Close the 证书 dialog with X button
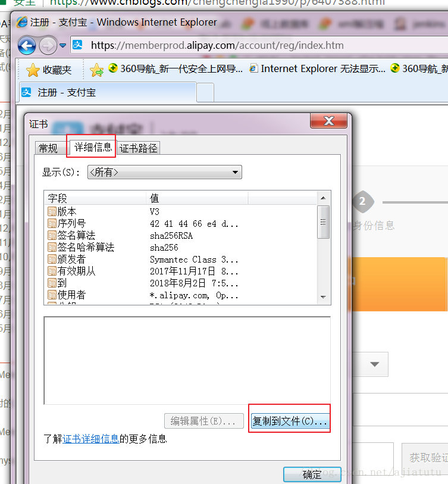 [x=328, y=121]
